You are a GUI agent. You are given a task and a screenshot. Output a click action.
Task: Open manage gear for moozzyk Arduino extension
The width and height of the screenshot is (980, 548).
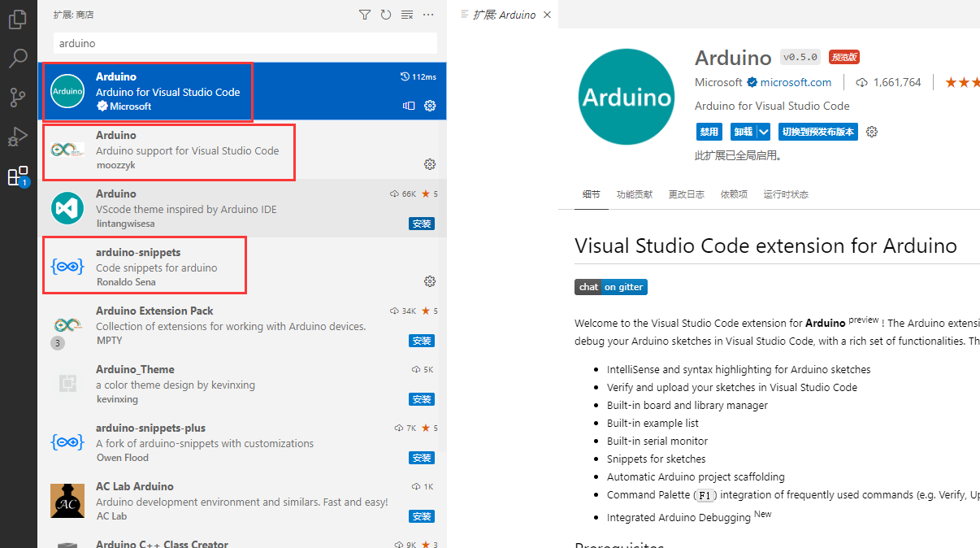[x=430, y=164]
